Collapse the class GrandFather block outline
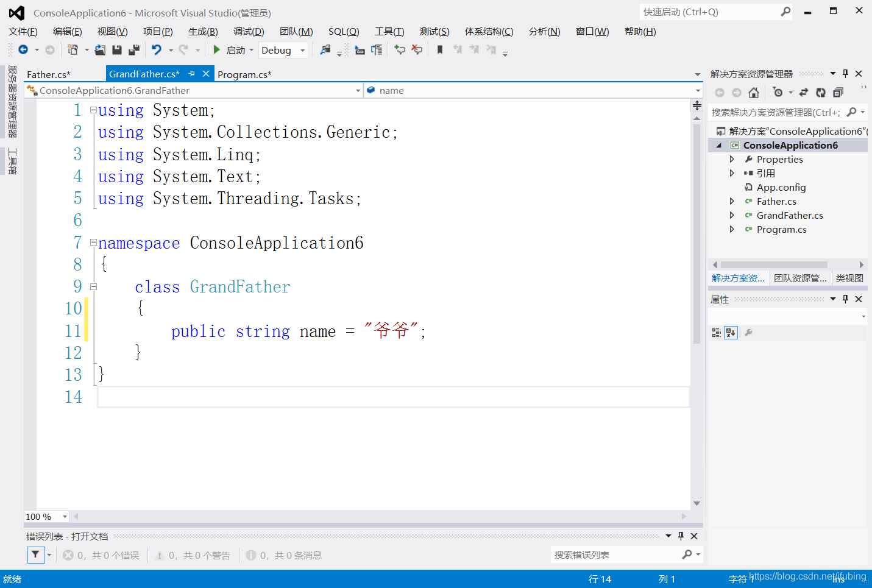Viewport: 872px width, 588px height. coord(93,286)
